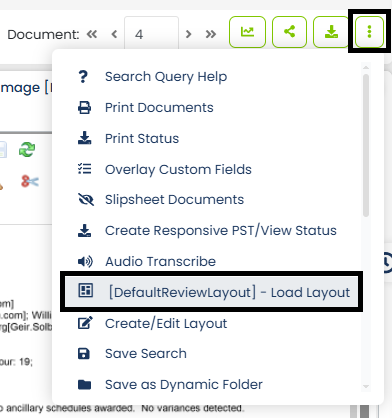Screen dimensions: 392x418
Task: Click the menu scroll down arrow
Action: click(366, 386)
